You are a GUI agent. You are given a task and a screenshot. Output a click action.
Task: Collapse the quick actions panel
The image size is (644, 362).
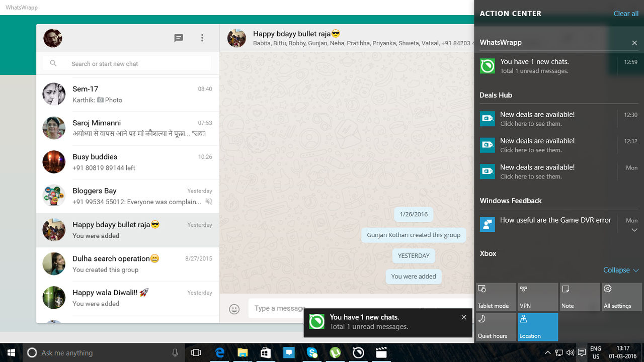621,270
